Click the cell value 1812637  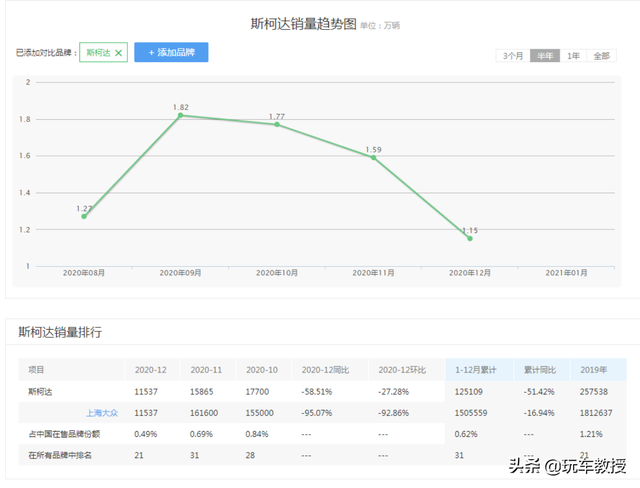(596, 413)
